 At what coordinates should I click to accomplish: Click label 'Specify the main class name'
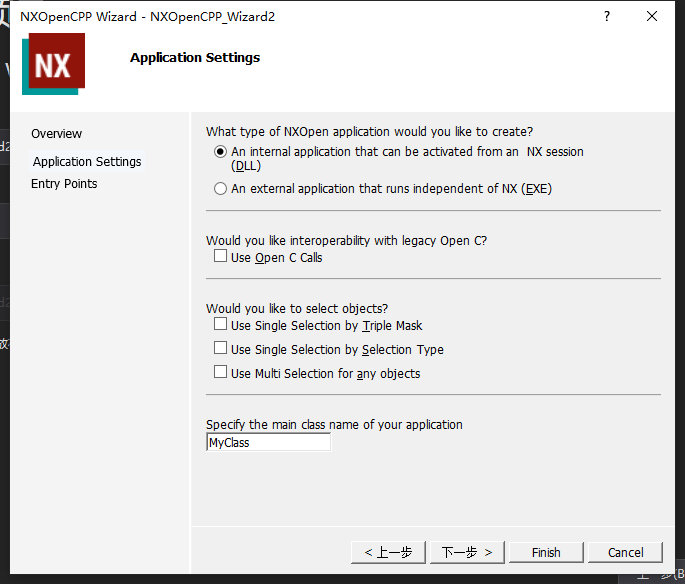click(283, 425)
